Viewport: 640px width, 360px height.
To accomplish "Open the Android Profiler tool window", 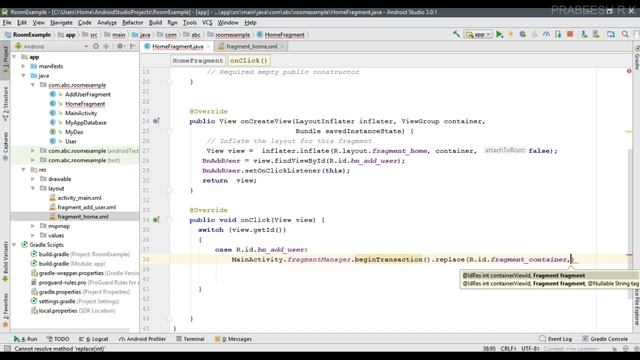I will click(x=142, y=339).
